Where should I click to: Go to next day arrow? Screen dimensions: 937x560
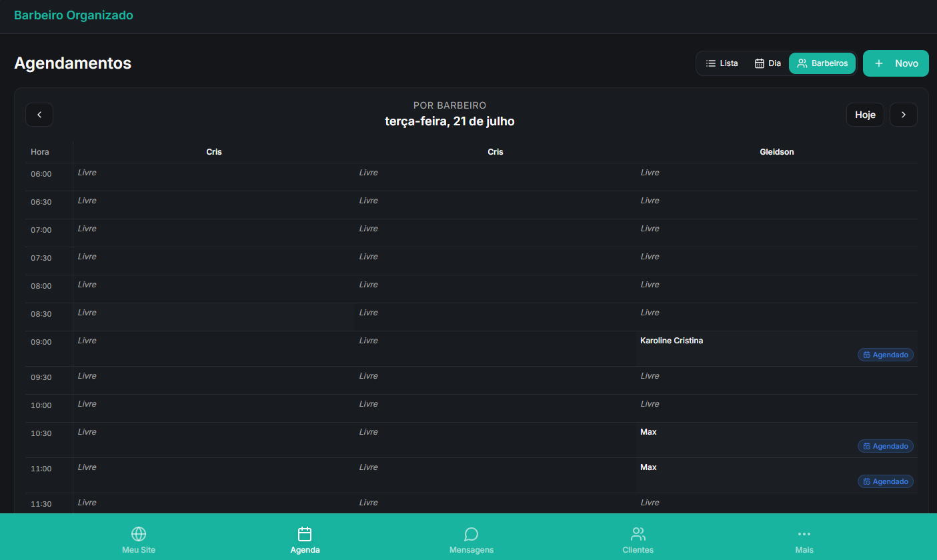click(x=904, y=115)
